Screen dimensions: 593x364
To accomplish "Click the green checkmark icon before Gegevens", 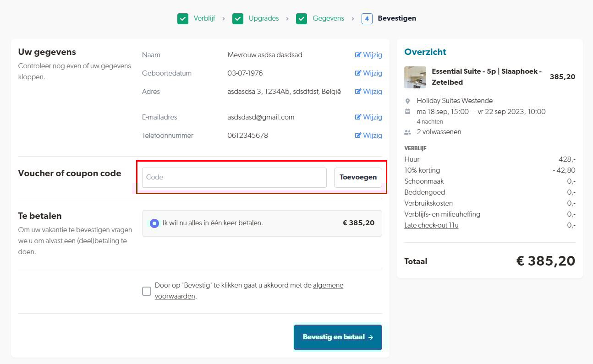I will (302, 19).
